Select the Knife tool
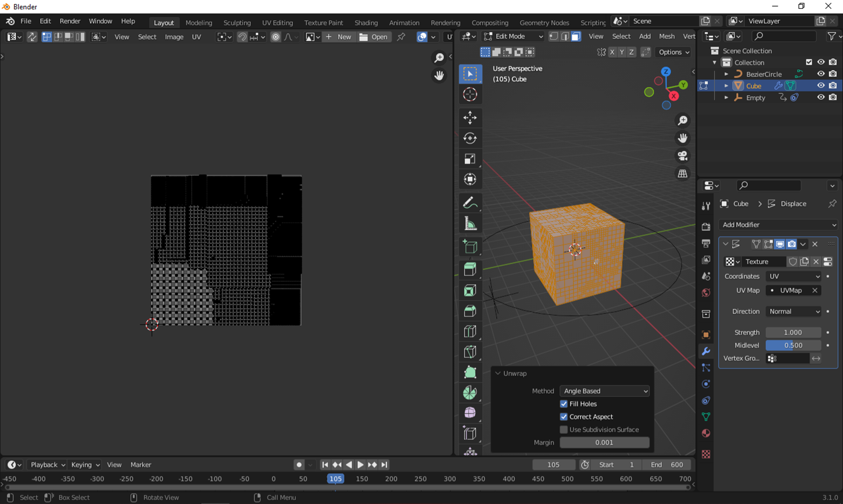The width and height of the screenshot is (843, 504). click(470, 352)
